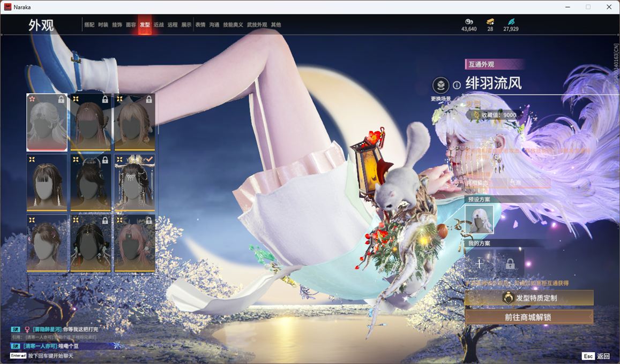Open the 面容 face tab
Screen dimensions: 620x364
(x=131, y=25)
